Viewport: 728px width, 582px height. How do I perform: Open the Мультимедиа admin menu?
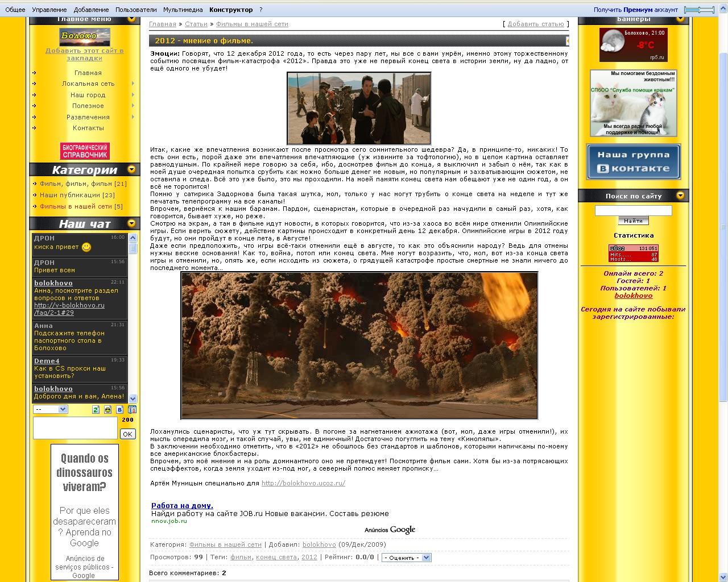183,10
